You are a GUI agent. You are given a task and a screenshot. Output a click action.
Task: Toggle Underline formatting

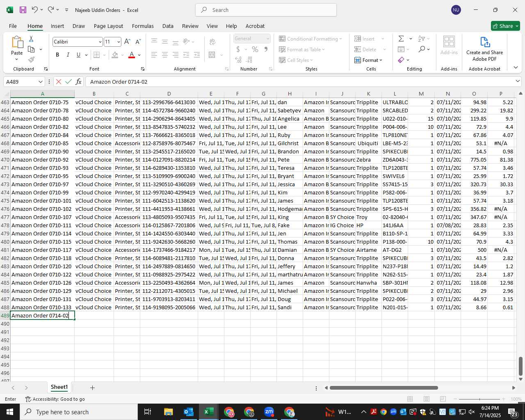click(x=78, y=55)
